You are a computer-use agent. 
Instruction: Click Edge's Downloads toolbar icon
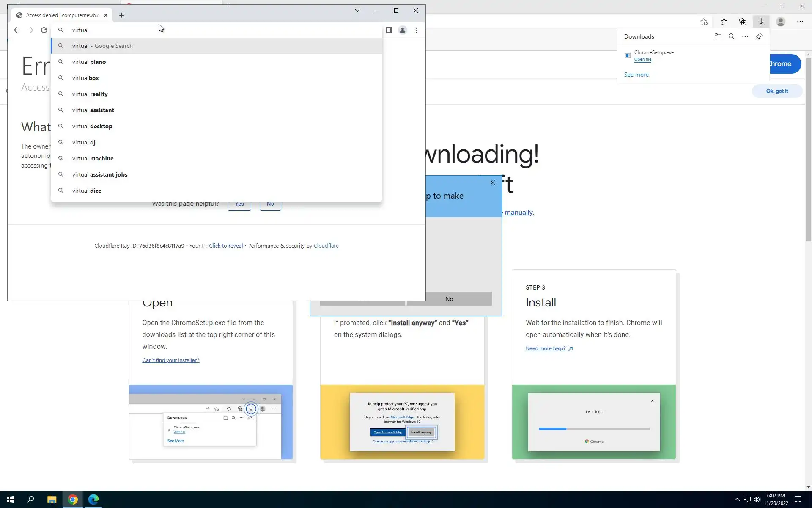click(x=761, y=22)
